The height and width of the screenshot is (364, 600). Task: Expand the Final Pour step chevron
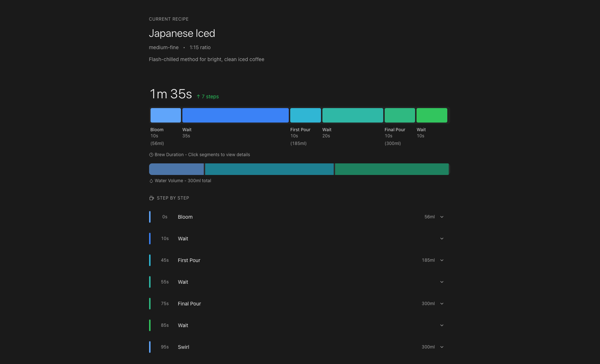(x=441, y=304)
